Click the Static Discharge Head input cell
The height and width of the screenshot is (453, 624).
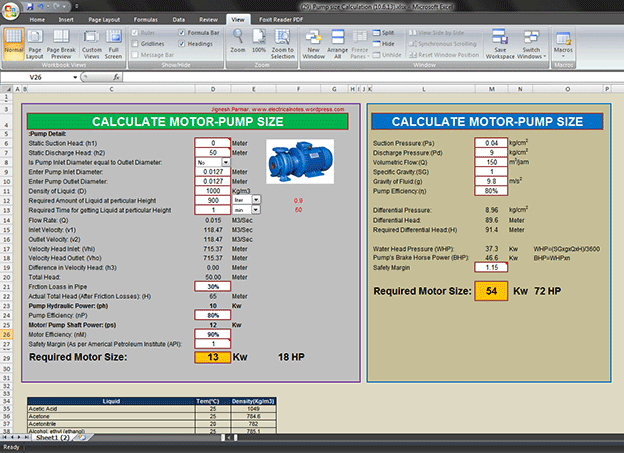212,152
